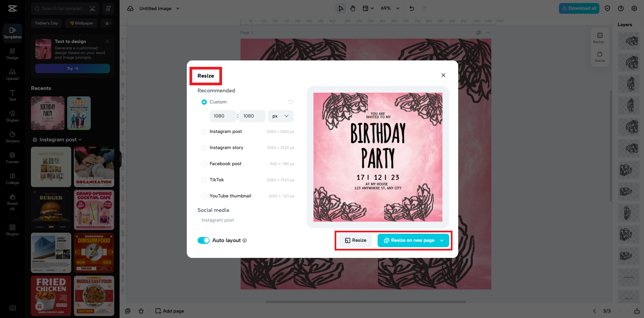Open the layout view options dropdown
Viewport: 644px width, 318px height.
tap(368, 8)
